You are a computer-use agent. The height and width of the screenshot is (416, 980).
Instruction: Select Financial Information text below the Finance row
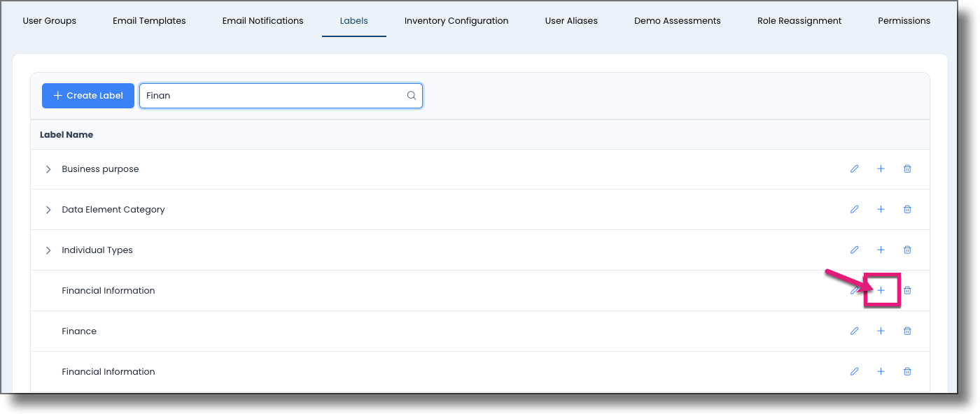[x=108, y=372]
